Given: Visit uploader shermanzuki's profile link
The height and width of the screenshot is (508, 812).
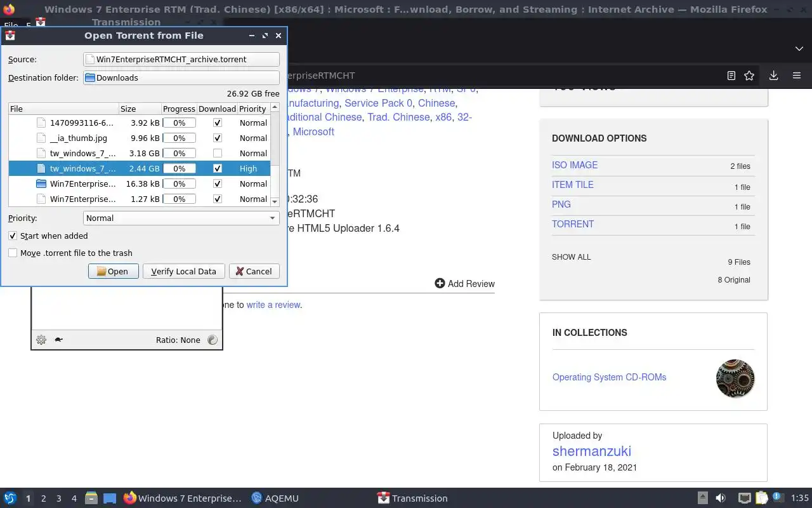Looking at the screenshot, I should pyautogui.click(x=592, y=451).
